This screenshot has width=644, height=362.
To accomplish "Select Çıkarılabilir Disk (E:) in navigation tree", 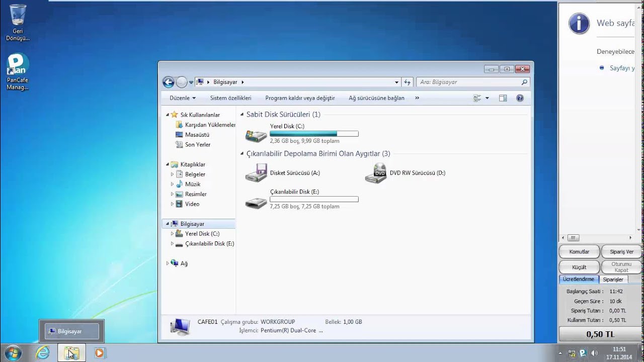I will coord(205,243).
